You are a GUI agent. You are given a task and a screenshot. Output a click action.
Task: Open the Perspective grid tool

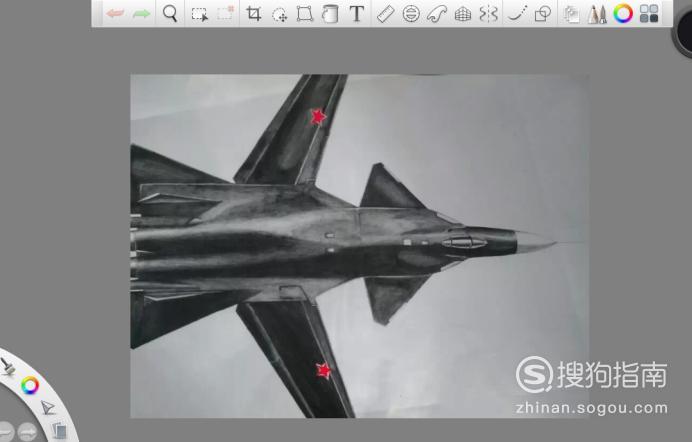pos(463,15)
